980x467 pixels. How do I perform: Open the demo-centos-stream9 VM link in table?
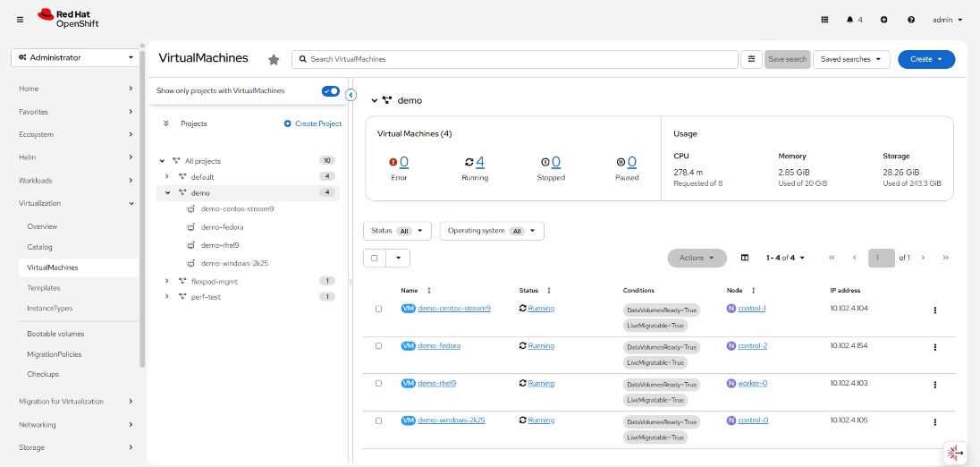point(454,309)
